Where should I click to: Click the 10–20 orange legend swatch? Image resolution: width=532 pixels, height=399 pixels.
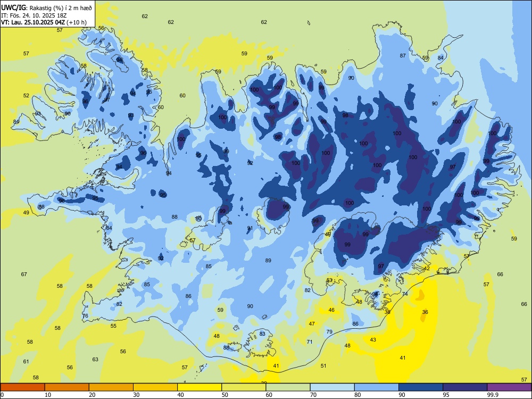67,387
